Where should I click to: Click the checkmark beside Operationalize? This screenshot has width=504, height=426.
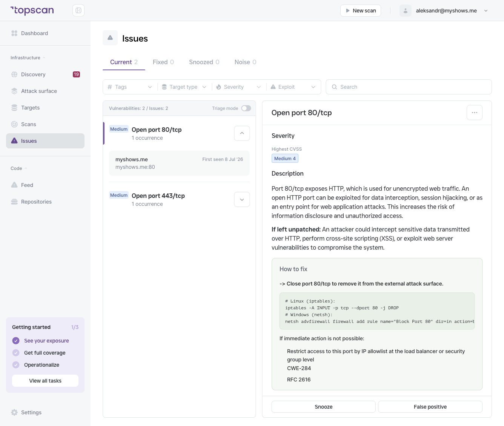pyautogui.click(x=16, y=365)
